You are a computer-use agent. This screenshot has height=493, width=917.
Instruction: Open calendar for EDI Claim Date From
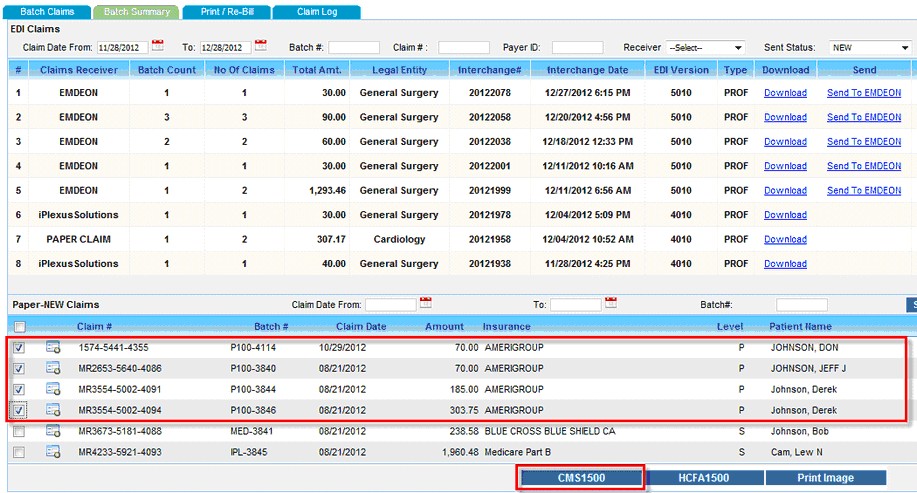(157, 46)
